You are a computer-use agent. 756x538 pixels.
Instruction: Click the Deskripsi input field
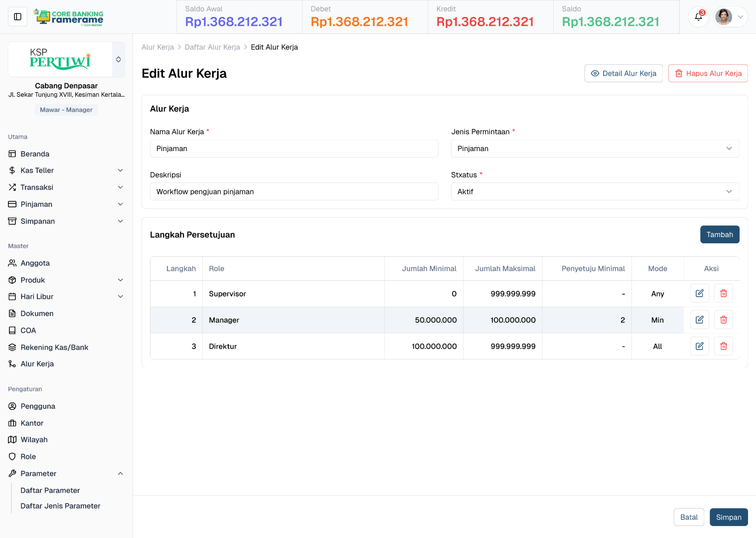[x=294, y=191]
